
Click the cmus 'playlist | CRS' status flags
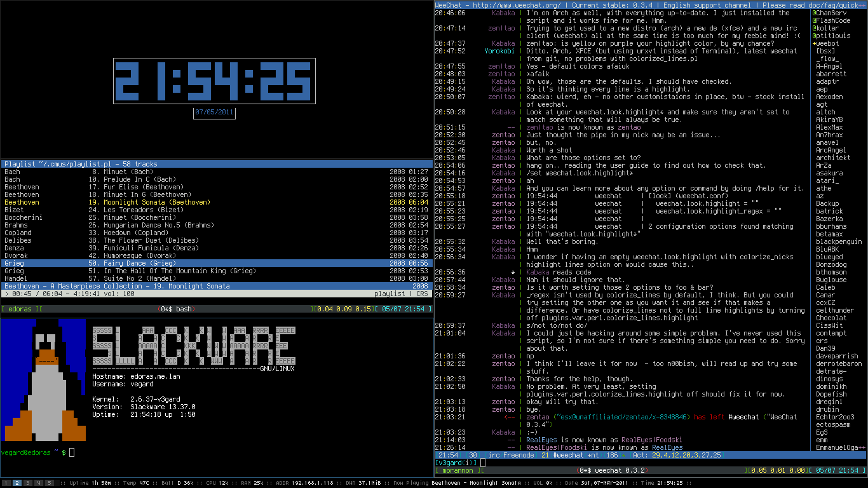(402, 294)
